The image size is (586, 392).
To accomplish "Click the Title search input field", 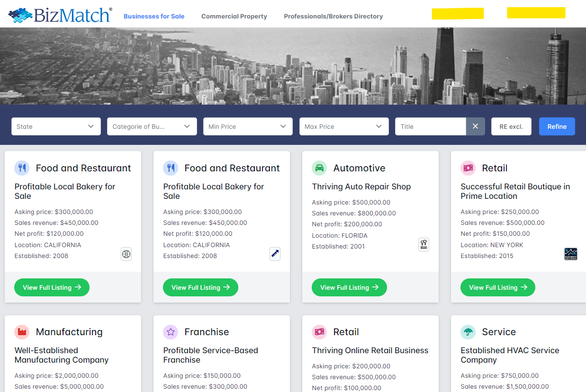I will [430, 126].
